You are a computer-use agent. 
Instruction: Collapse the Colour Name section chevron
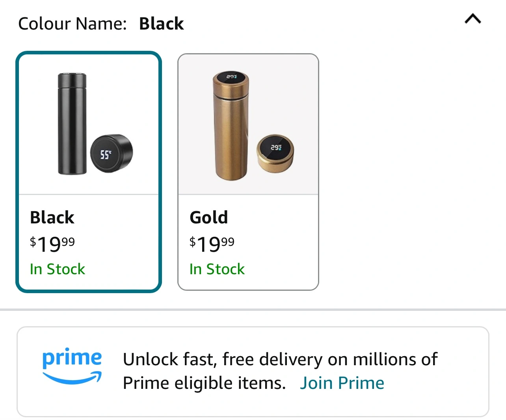tap(473, 19)
